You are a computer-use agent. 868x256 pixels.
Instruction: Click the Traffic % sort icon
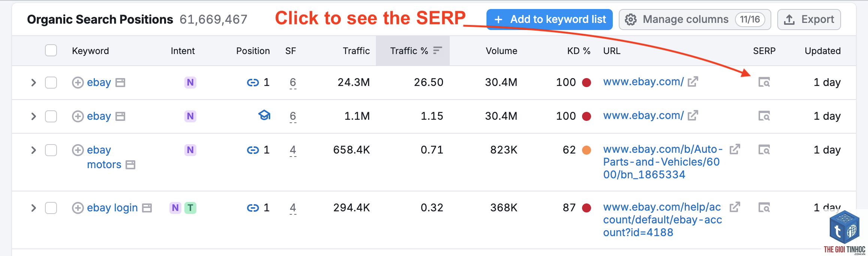[x=438, y=50]
